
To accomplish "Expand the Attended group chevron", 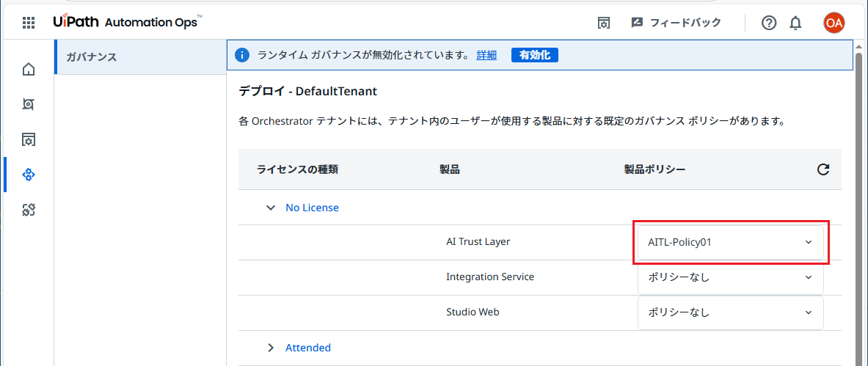I will click(271, 348).
